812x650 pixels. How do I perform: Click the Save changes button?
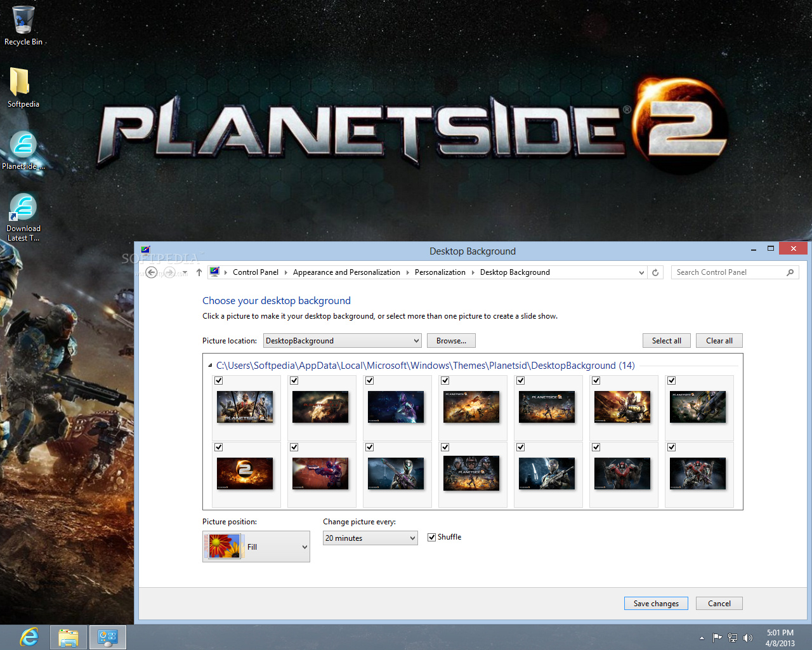coord(656,604)
